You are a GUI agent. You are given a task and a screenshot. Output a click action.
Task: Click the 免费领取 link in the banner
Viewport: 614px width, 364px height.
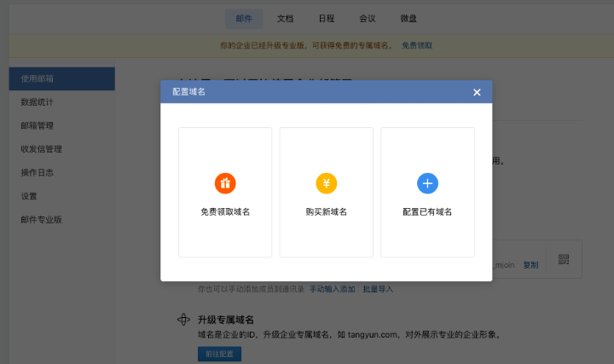pos(417,44)
